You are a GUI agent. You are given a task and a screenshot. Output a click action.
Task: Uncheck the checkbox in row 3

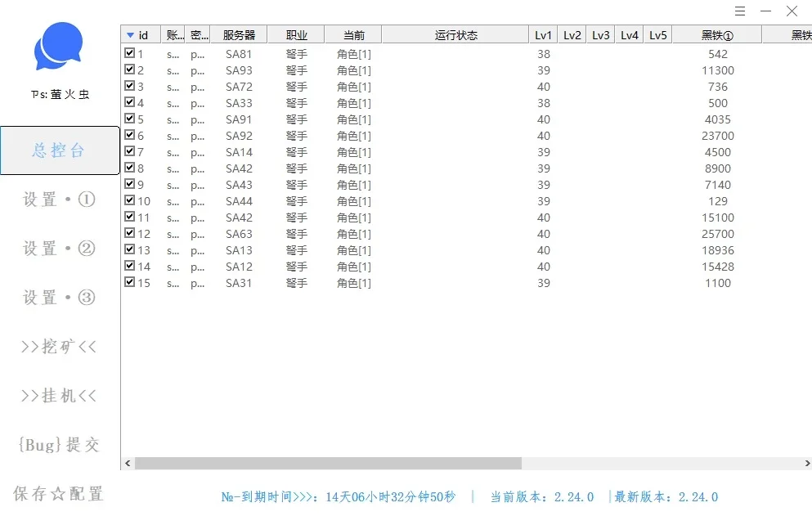[129, 86]
